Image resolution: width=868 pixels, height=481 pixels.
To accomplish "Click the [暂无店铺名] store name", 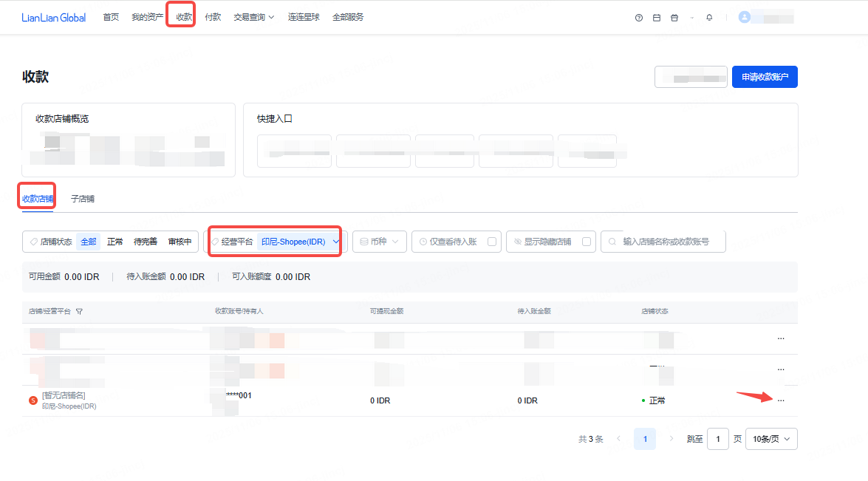I will [x=64, y=396].
